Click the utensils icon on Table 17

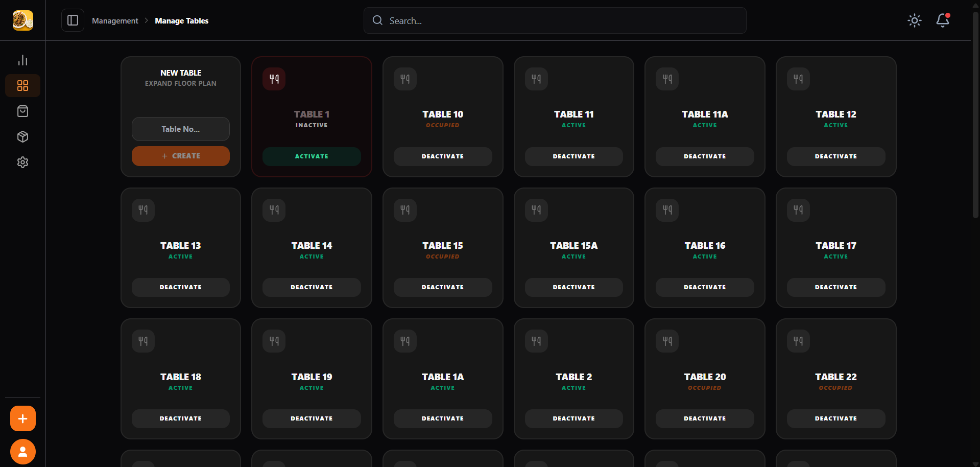tap(798, 210)
